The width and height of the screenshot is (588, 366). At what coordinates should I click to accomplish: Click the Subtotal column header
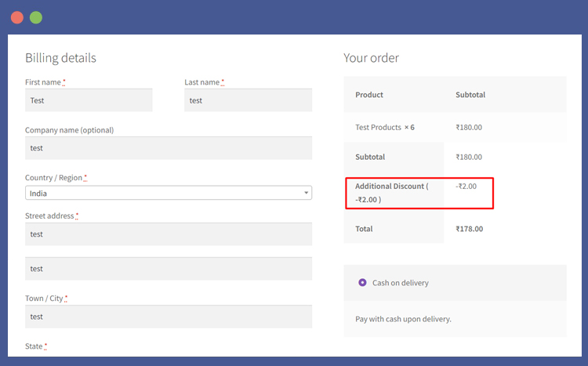[470, 95]
